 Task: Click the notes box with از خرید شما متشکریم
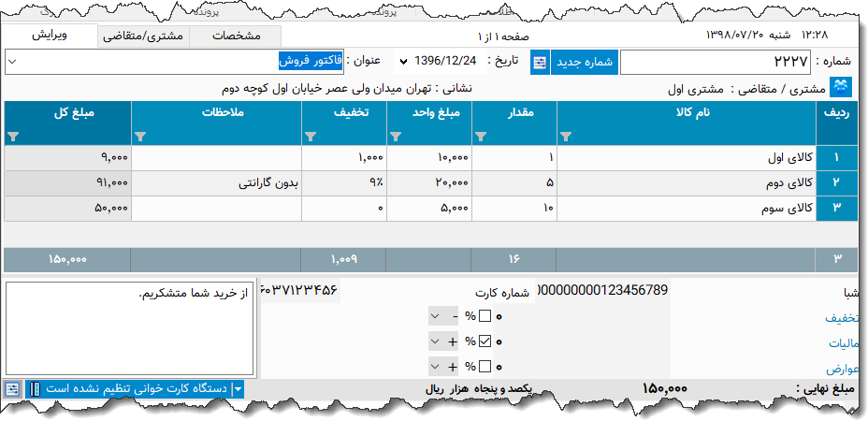point(130,328)
